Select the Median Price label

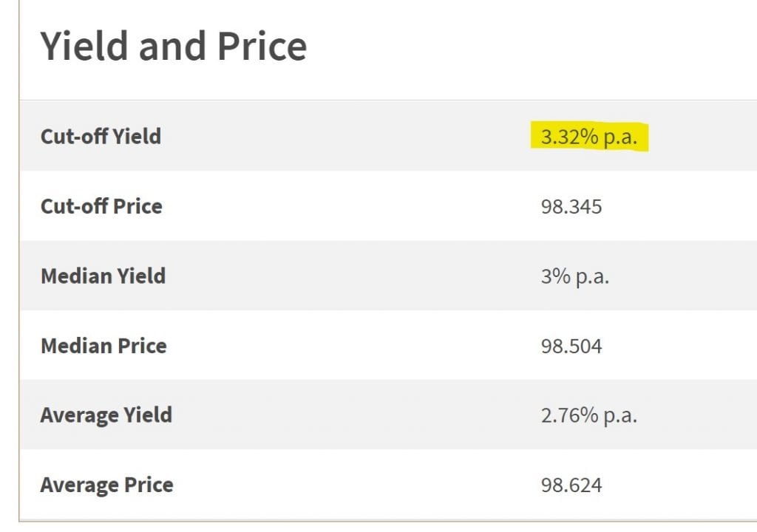(103, 346)
